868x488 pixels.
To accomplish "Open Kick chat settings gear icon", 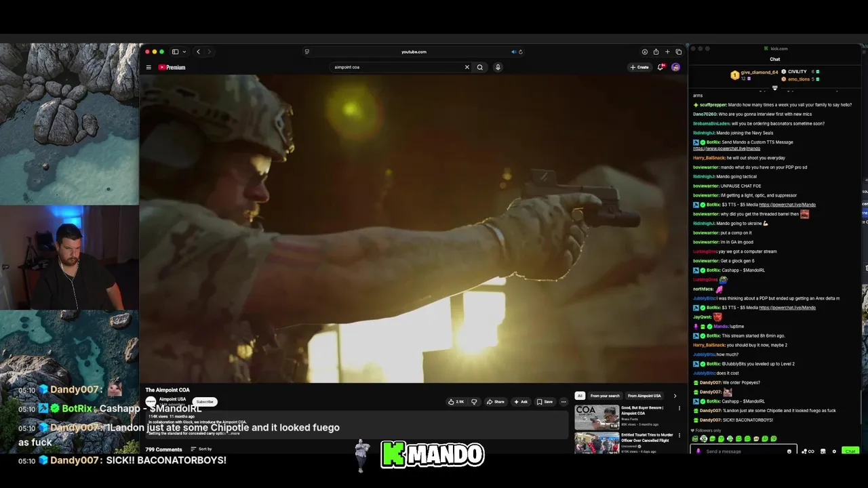I will tap(834, 451).
